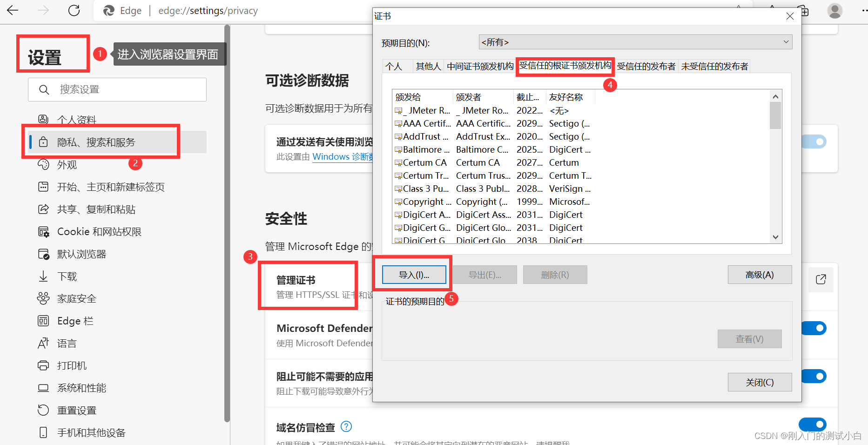Select the lock icon for 隐私、搜索和服务
Image resolution: width=868 pixels, height=445 pixels.
pos(43,142)
